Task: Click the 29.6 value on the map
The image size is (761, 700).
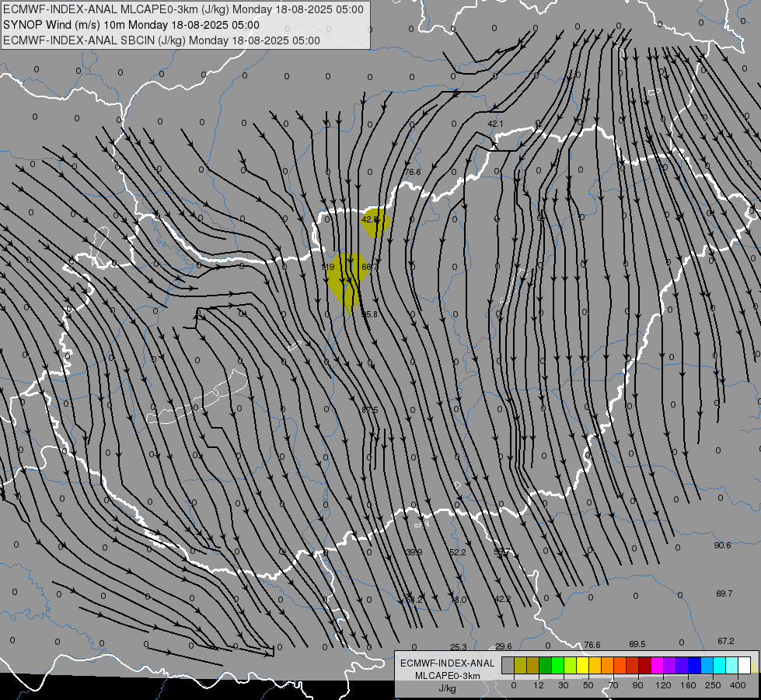Action: coord(503,646)
